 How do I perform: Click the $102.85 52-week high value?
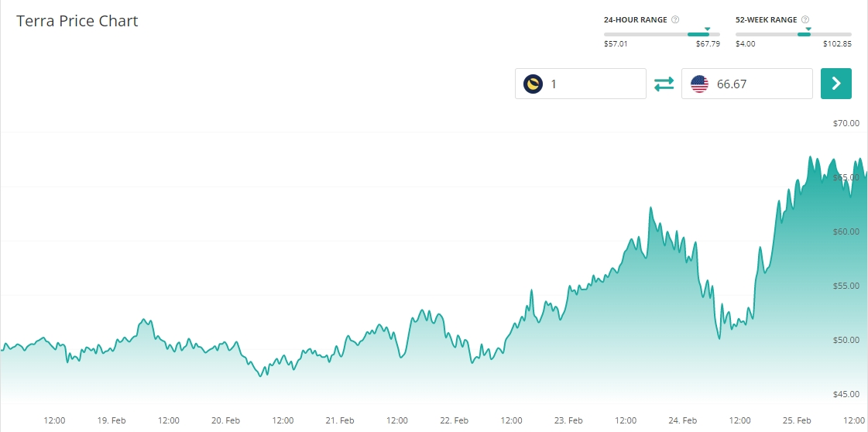(x=837, y=44)
